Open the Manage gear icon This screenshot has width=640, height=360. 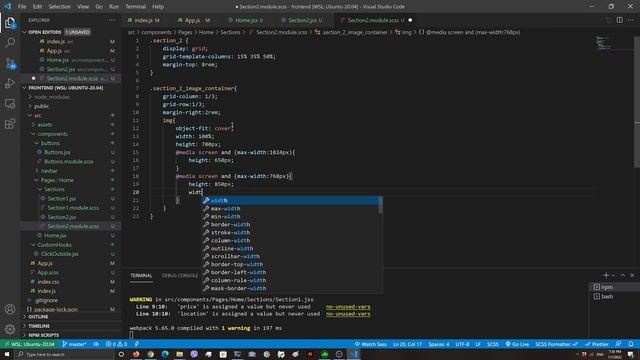point(10,329)
